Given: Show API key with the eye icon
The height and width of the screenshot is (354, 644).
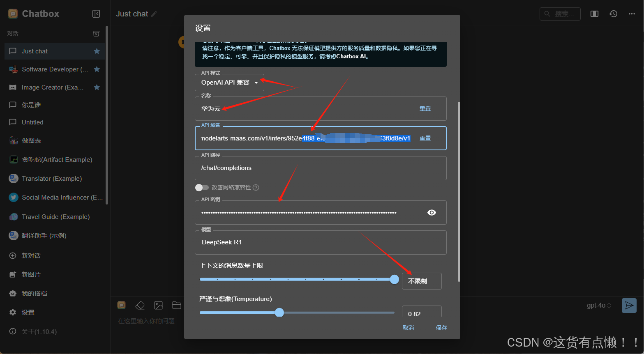Looking at the screenshot, I should coord(432,212).
